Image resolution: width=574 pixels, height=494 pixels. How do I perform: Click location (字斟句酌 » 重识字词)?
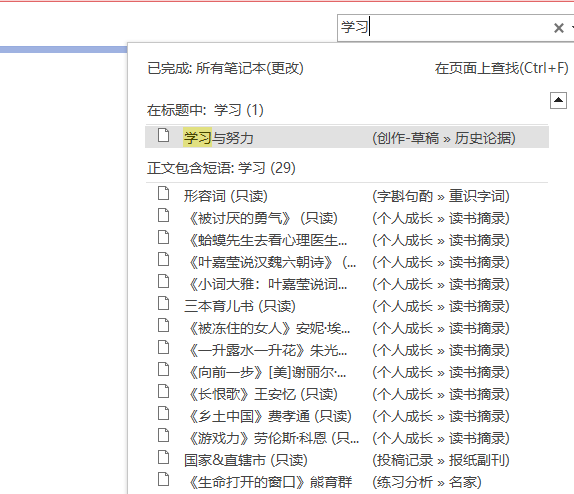click(441, 196)
